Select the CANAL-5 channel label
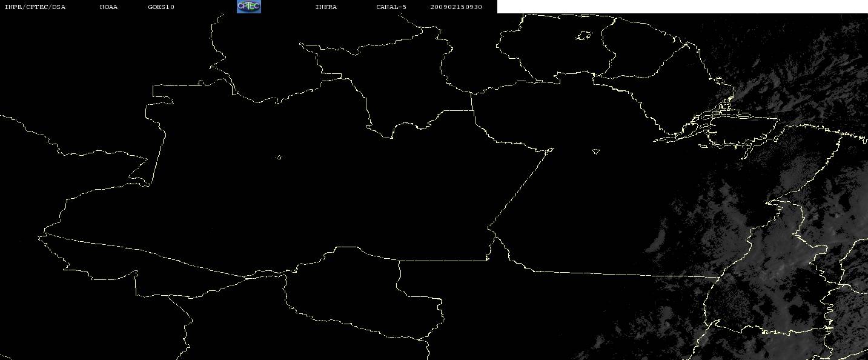This screenshot has width=868, height=360. (x=391, y=7)
